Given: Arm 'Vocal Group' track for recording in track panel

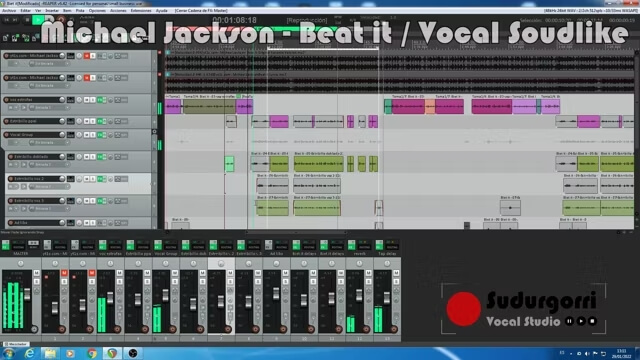Looking at the screenshot, I should coord(7,135).
